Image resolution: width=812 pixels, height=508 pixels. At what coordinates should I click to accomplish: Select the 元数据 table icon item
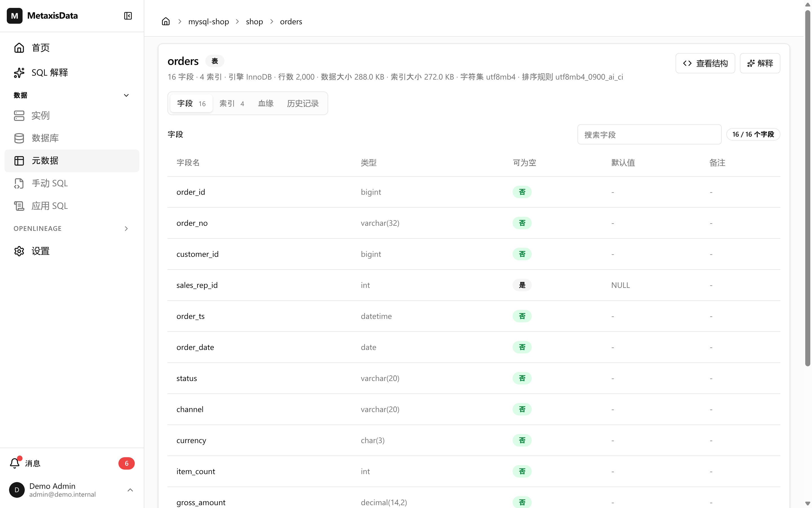tap(19, 161)
